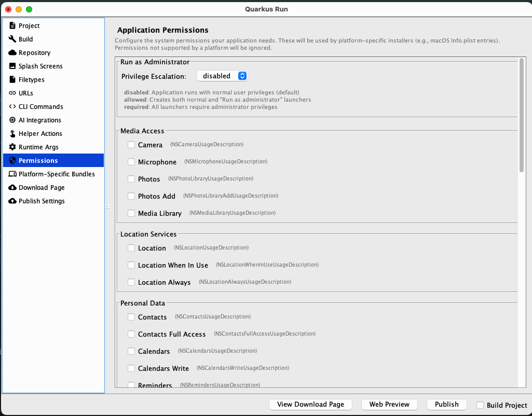Image resolution: width=532 pixels, height=416 pixels.
Task: Enable the Camera permission checkbox
Action: 131,145
